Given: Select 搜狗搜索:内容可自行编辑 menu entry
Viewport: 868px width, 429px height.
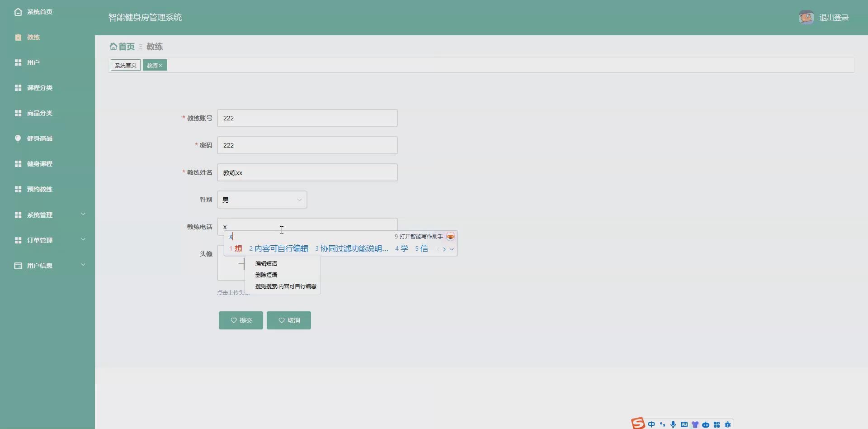Looking at the screenshot, I should tap(286, 286).
